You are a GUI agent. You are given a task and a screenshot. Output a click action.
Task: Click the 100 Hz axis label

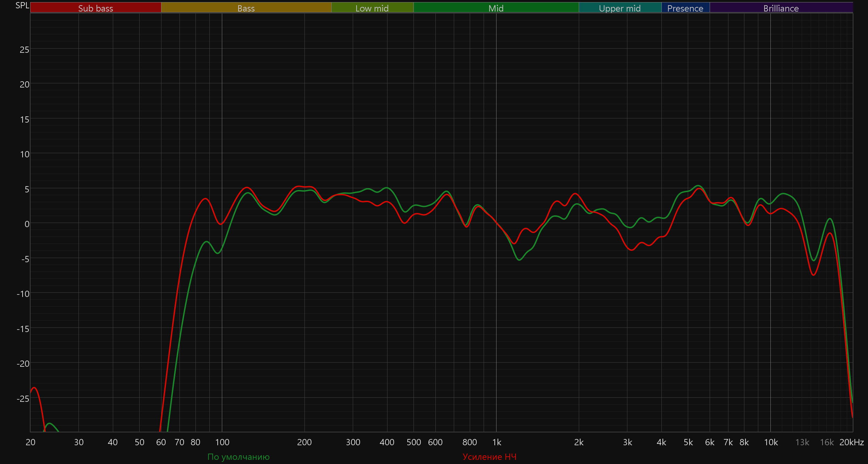pyautogui.click(x=222, y=442)
